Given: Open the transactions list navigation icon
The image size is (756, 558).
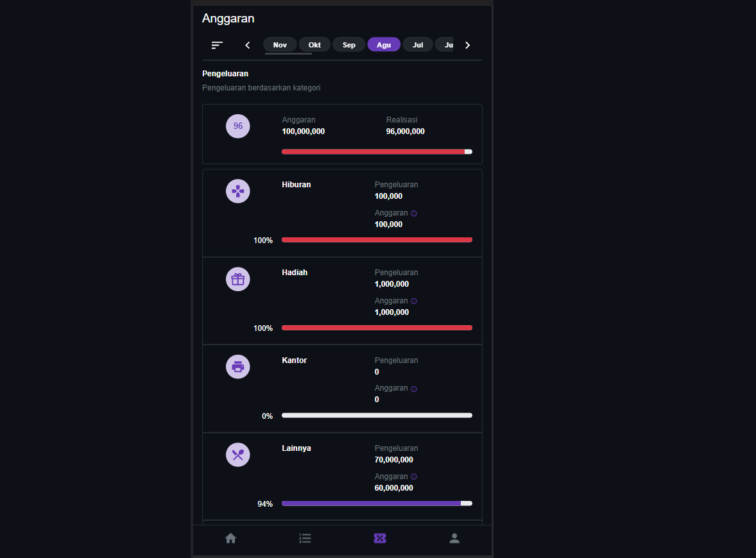Looking at the screenshot, I should tap(305, 538).
